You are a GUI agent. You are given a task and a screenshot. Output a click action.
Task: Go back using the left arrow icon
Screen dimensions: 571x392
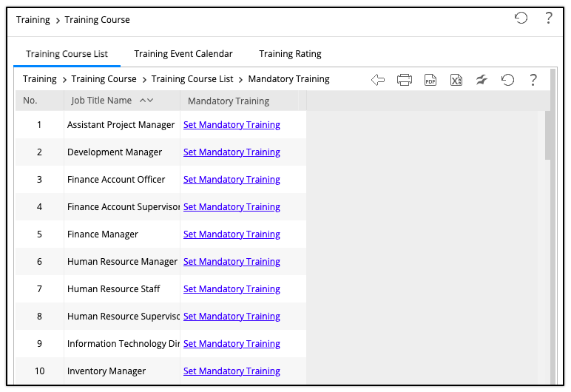click(378, 79)
